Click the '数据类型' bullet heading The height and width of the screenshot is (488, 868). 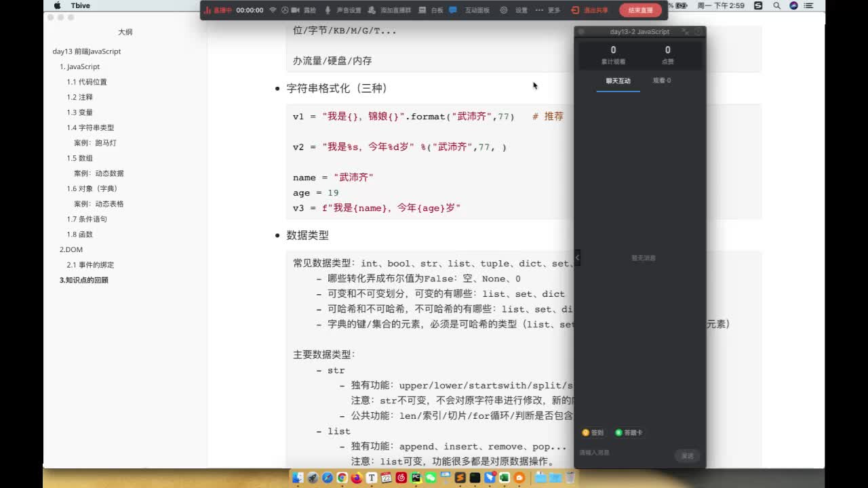pyautogui.click(x=307, y=235)
